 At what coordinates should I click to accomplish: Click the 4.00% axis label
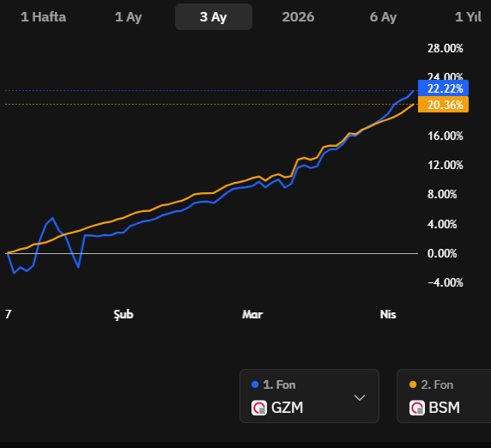coord(442,224)
